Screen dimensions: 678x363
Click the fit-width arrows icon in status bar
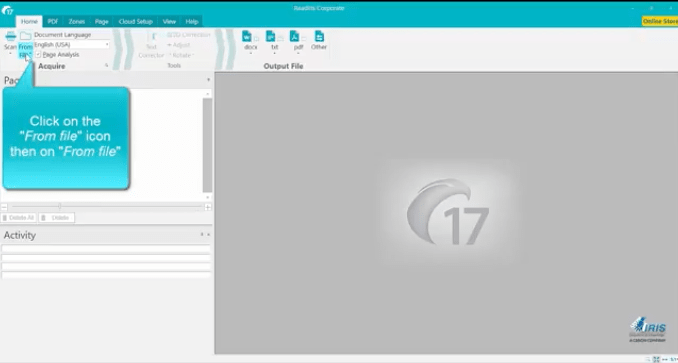coord(664,360)
